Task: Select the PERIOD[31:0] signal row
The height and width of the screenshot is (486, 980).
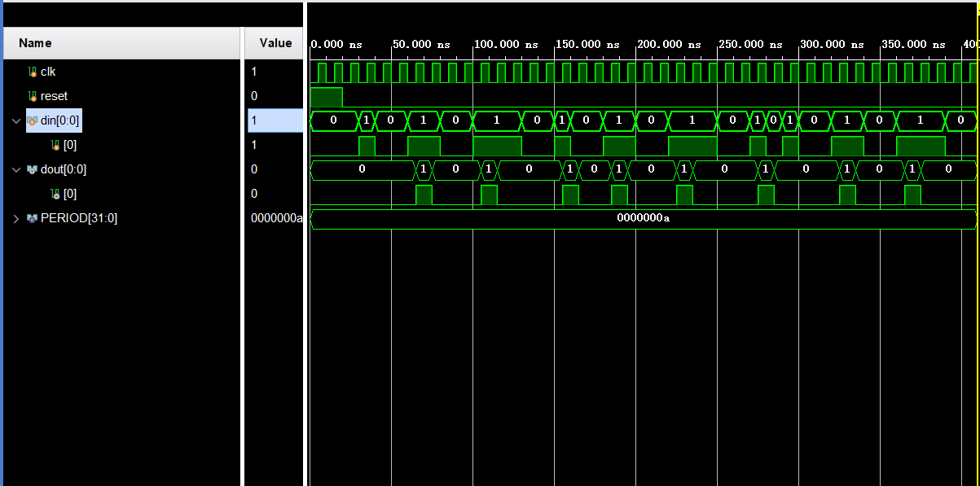Action: click(122, 218)
